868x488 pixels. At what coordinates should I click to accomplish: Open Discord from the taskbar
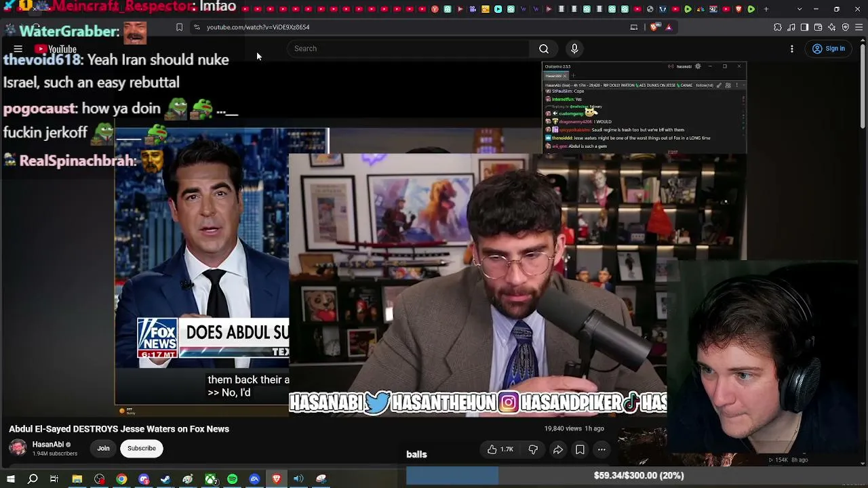pos(144,479)
